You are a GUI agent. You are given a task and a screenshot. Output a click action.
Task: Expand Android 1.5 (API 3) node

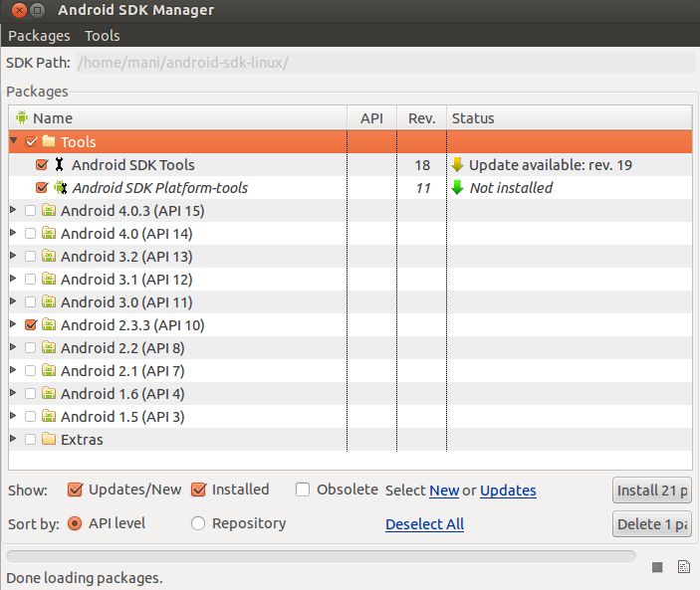point(13,416)
